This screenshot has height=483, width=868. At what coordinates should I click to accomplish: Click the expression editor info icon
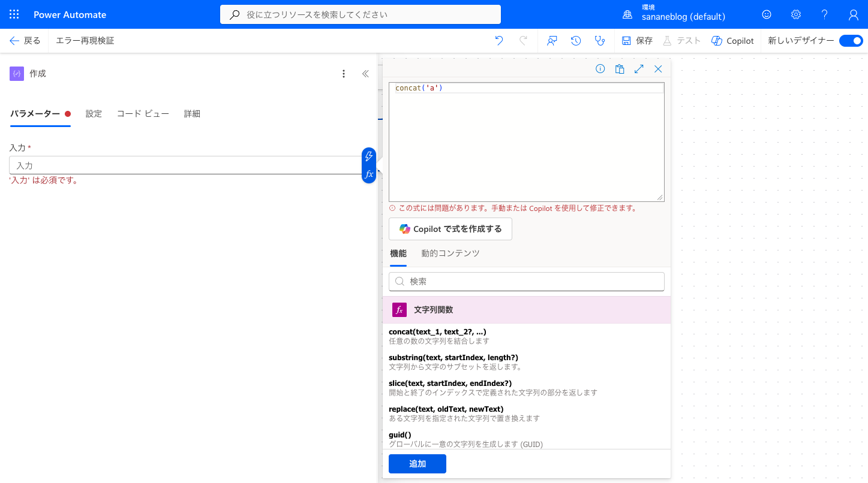click(x=600, y=69)
